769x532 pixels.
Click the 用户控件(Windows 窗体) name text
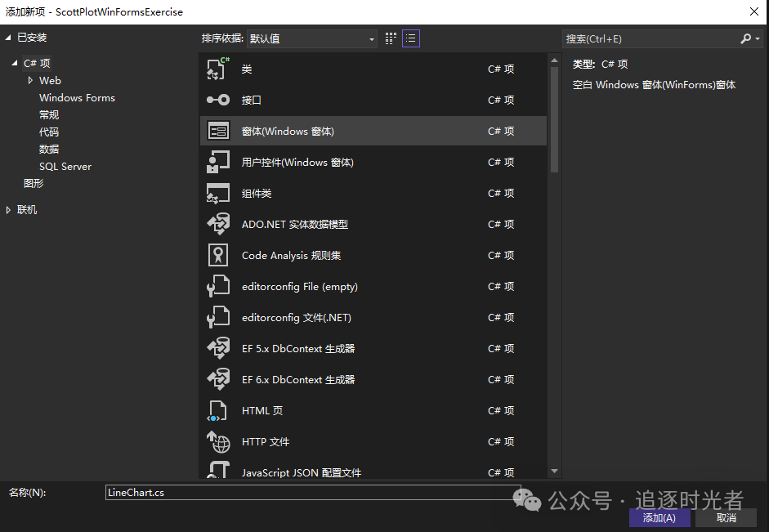click(297, 163)
